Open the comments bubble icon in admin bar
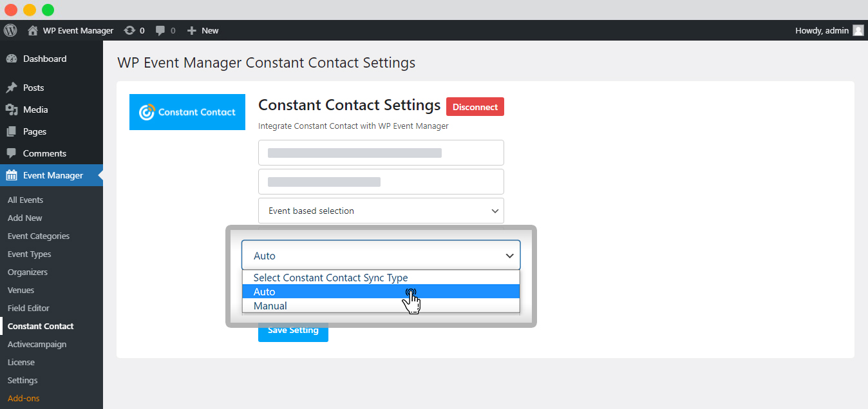Image resolution: width=868 pixels, height=409 pixels. pyautogui.click(x=160, y=30)
